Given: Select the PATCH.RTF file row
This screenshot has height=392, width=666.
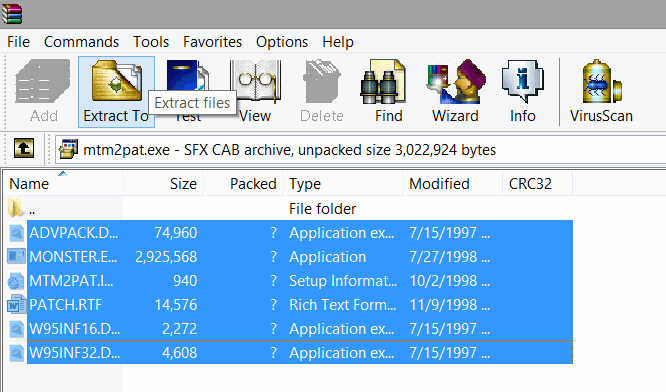Looking at the screenshot, I should tap(290, 305).
